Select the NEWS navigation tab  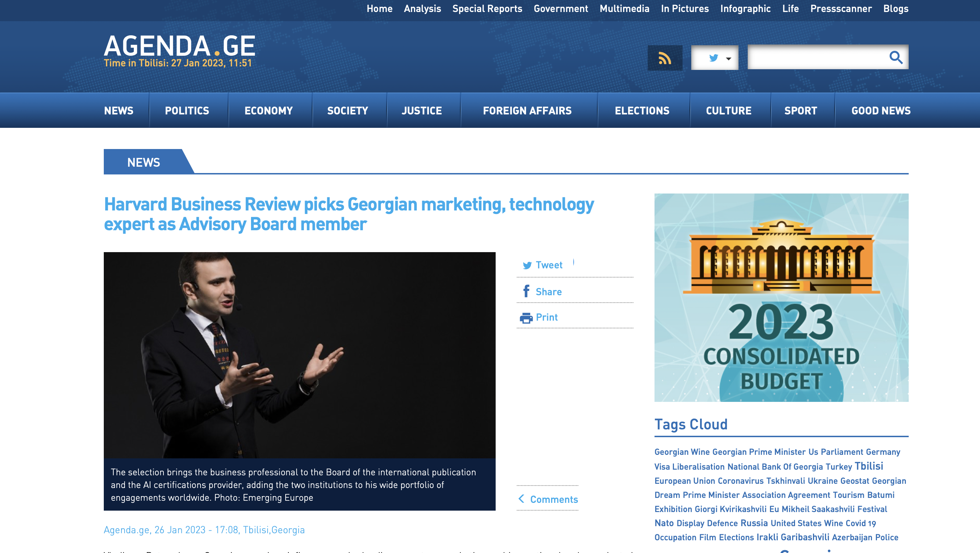pos(119,111)
